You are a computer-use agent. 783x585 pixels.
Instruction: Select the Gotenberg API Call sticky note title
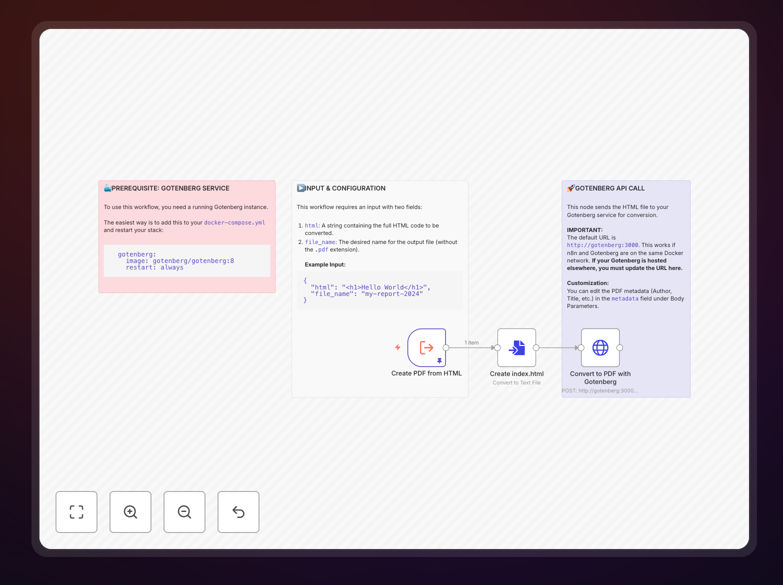(x=606, y=188)
